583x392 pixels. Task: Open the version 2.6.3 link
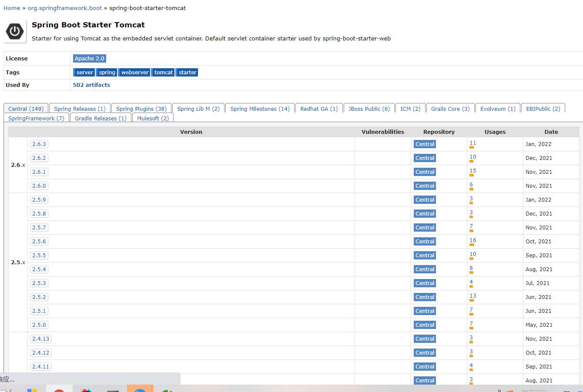(x=39, y=144)
